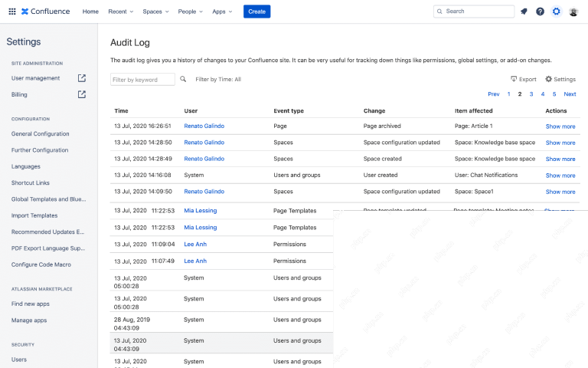Expand the Apps dropdown menu

click(222, 11)
